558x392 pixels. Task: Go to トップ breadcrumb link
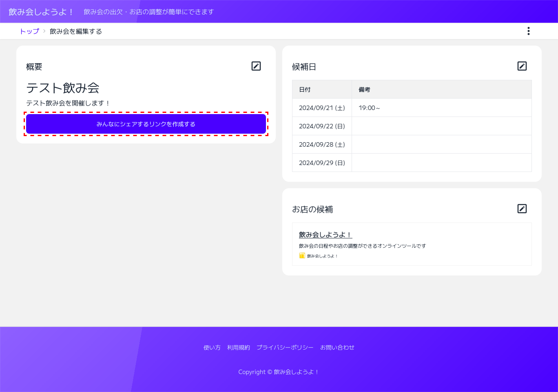29,31
